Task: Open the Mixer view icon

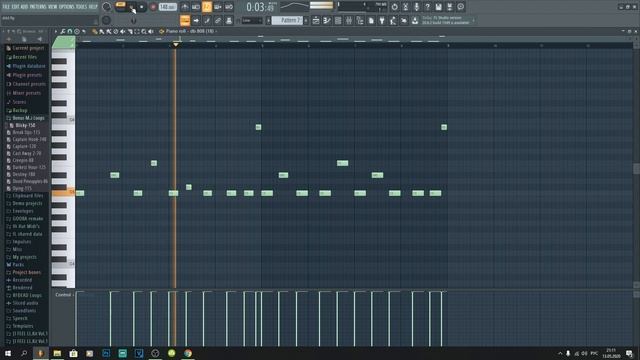Action: [349, 20]
